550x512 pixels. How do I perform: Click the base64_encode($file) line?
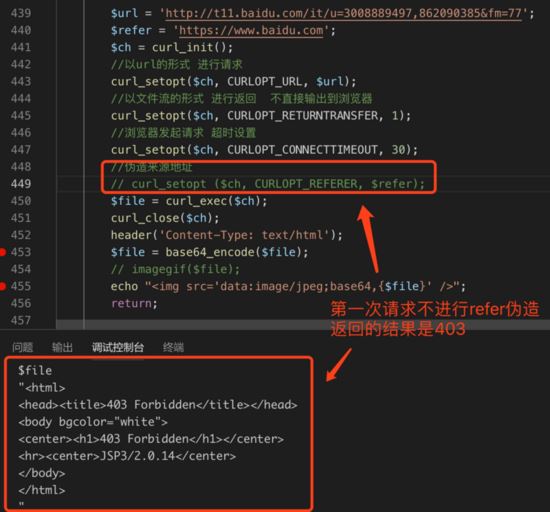coord(209,252)
